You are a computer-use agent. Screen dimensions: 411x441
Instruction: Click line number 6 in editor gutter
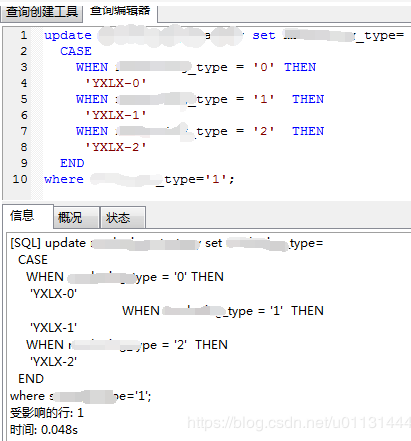pos(24,115)
